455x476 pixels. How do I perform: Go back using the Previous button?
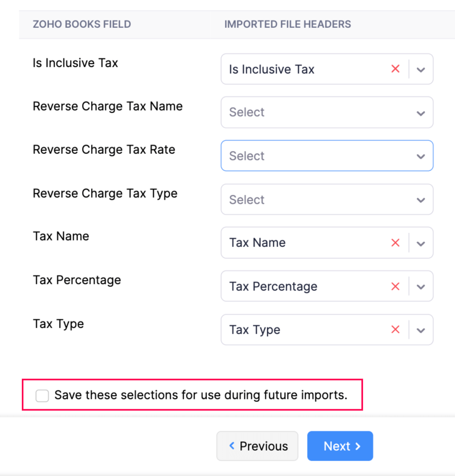(x=257, y=446)
